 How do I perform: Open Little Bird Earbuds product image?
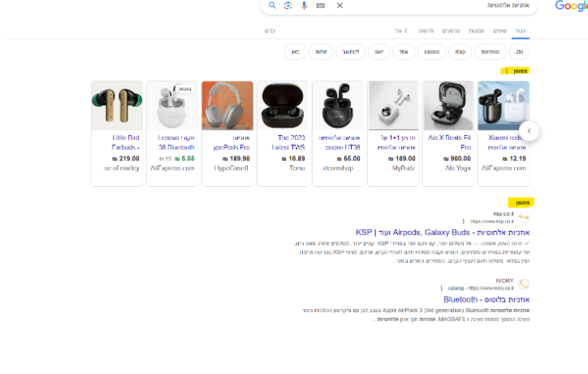click(117, 106)
